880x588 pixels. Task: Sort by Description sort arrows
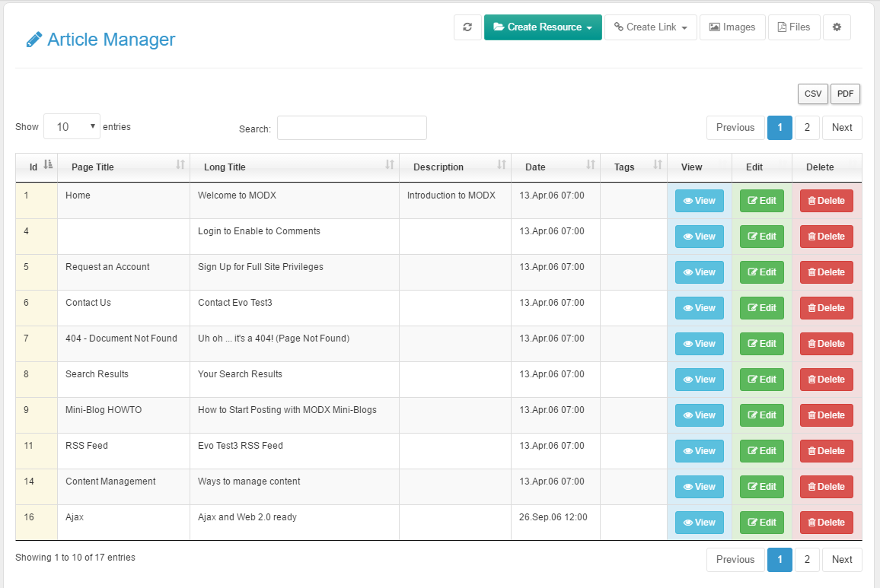502,164
